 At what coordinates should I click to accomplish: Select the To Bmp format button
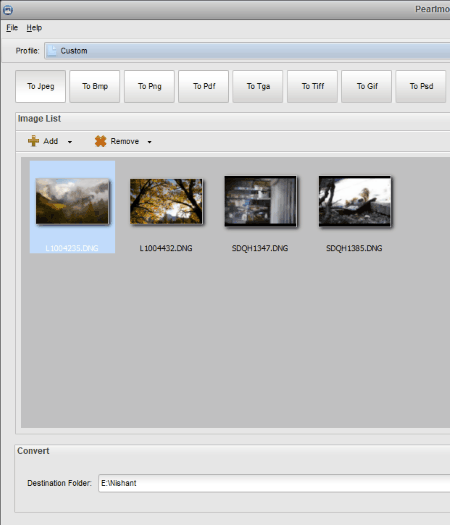[95, 86]
